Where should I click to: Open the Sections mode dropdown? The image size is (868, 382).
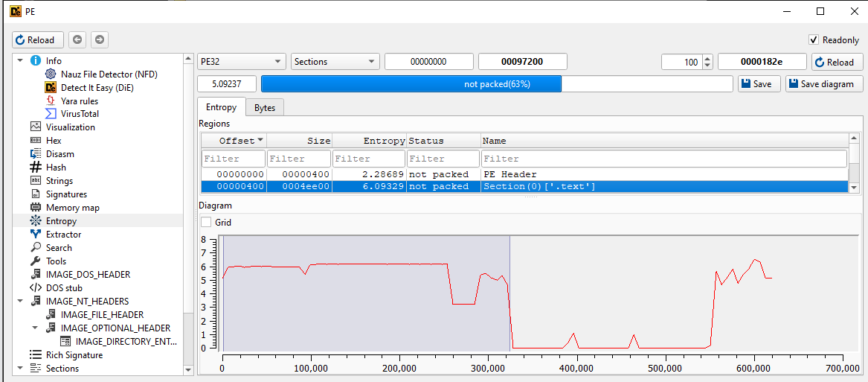[x=335, y=62]
